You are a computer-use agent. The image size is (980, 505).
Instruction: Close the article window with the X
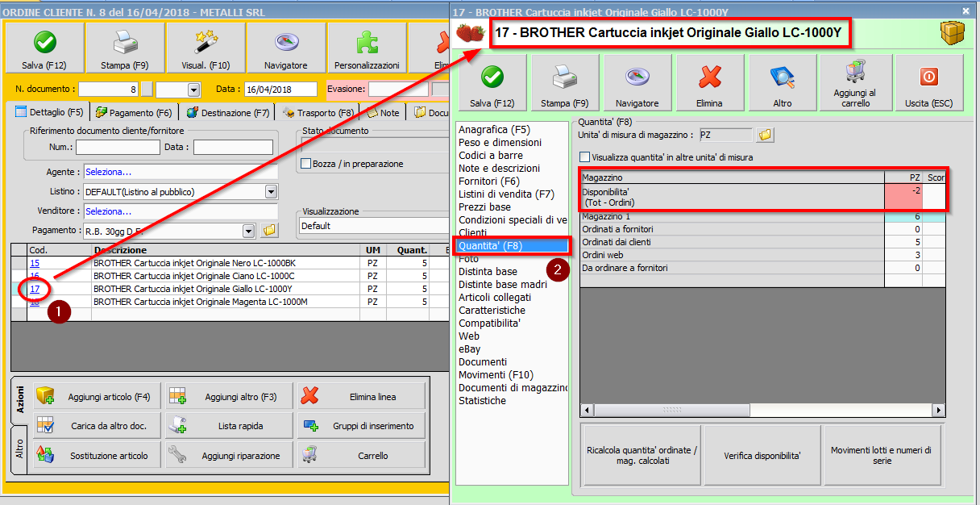tap(966, 10)
